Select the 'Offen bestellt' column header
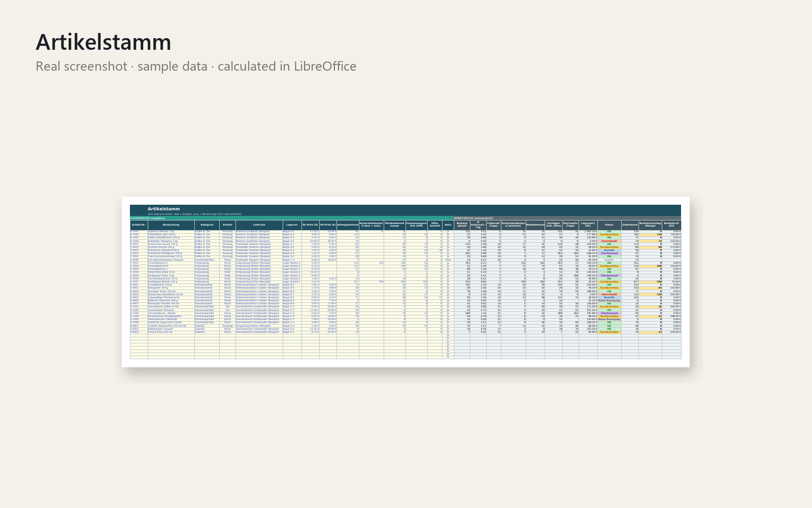The height and width of the screenshot is (508, 812). point(435,225)
